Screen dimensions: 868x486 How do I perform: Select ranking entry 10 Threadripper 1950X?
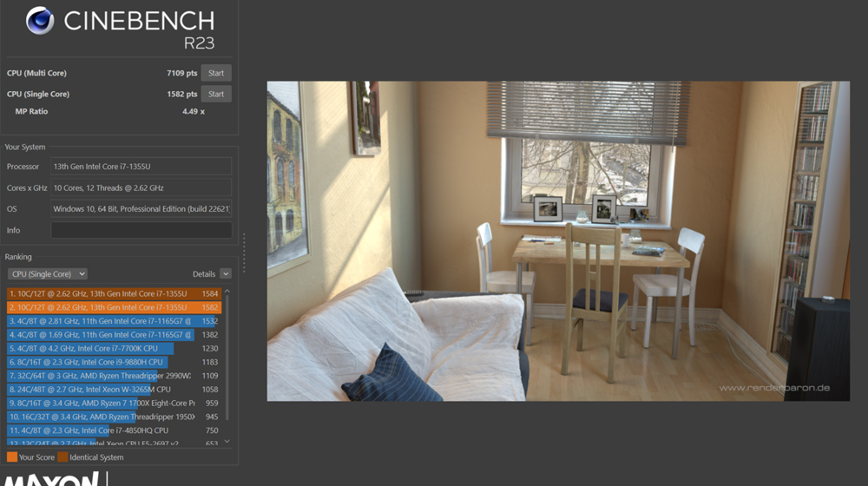pyautogui.click(x=114, y=417)
